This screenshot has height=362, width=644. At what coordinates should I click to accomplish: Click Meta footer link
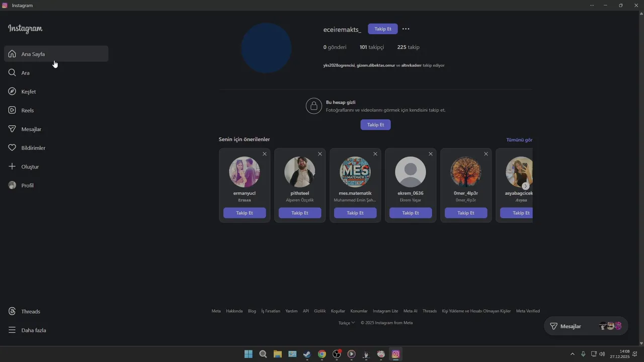click(216, 311)
